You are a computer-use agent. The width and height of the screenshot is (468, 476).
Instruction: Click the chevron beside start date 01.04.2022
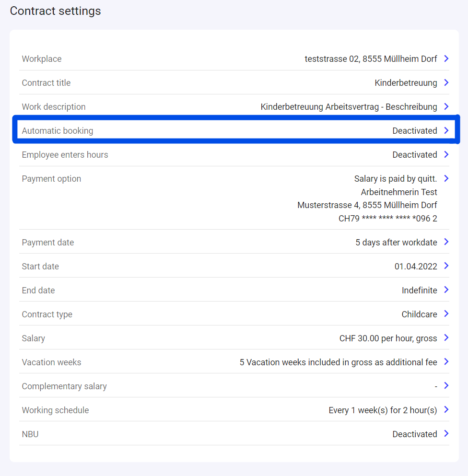click(x=446, y=266)
